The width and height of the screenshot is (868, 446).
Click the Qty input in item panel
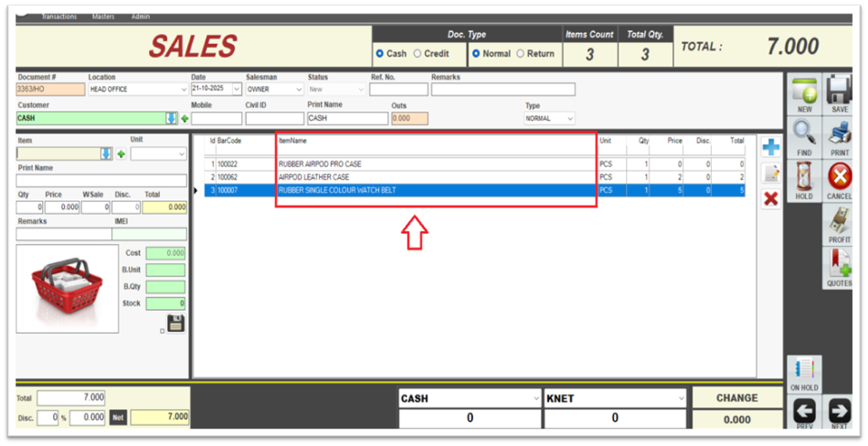coord(29,207)
